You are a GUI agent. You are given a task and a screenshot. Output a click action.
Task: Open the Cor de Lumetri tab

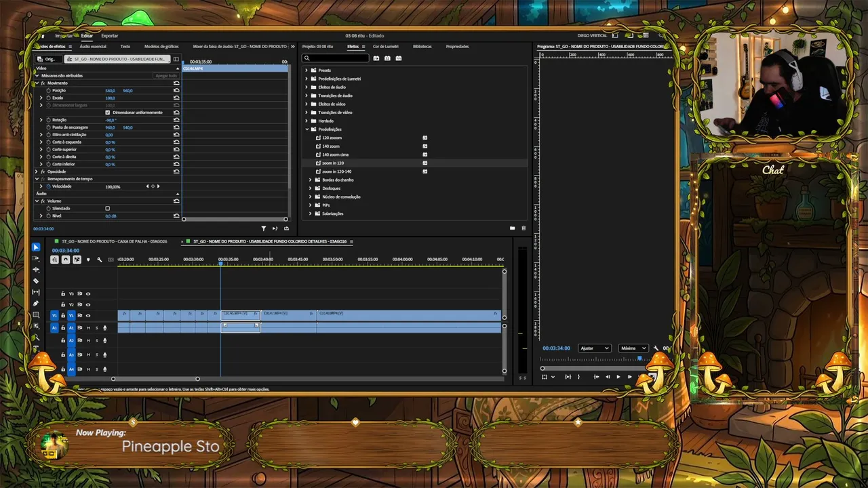point(386,47)
